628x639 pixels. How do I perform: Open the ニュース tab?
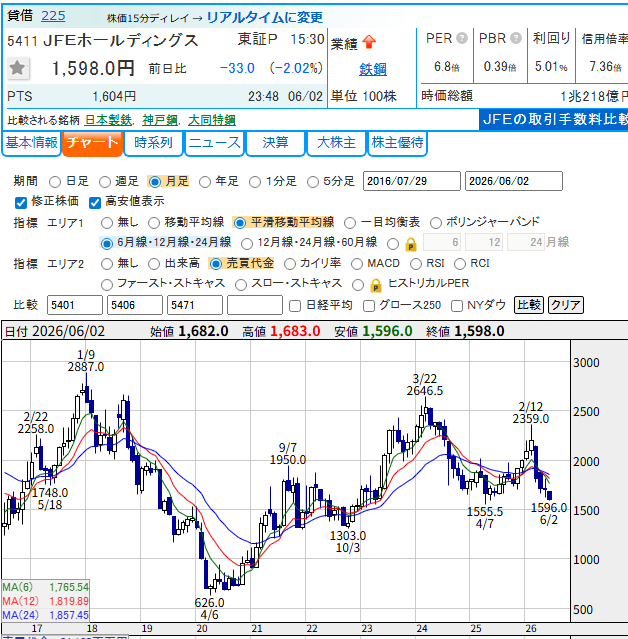point(214,143)
